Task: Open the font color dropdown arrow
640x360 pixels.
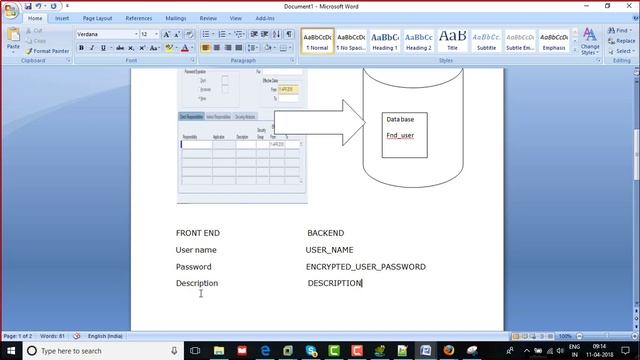Action: coord(192,48)
